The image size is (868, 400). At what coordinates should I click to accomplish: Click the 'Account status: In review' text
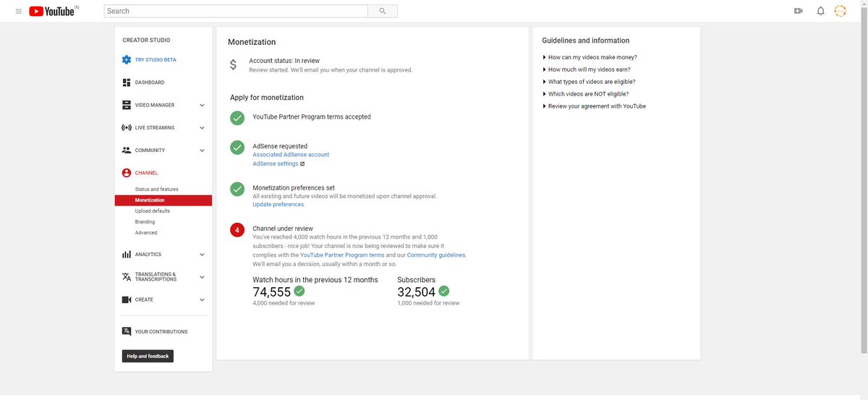pos(284,61)
